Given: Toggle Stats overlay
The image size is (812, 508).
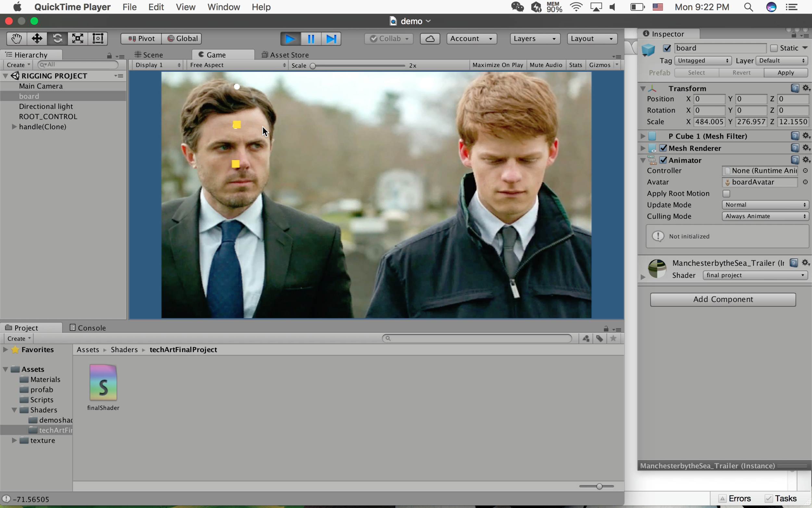Looking at the screenshot, I should [x=576, y=65].
